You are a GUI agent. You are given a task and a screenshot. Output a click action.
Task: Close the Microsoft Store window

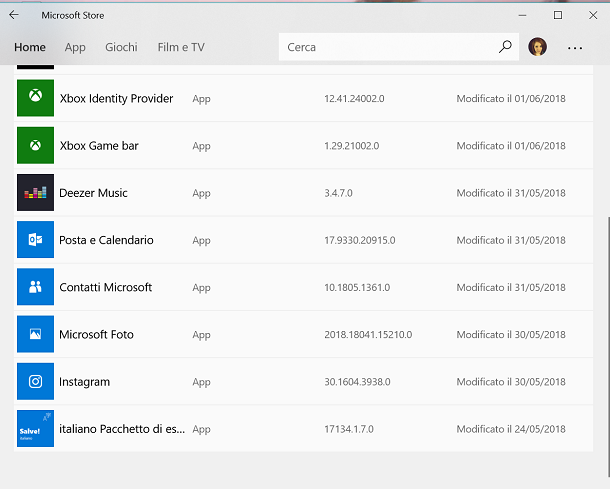593,15
